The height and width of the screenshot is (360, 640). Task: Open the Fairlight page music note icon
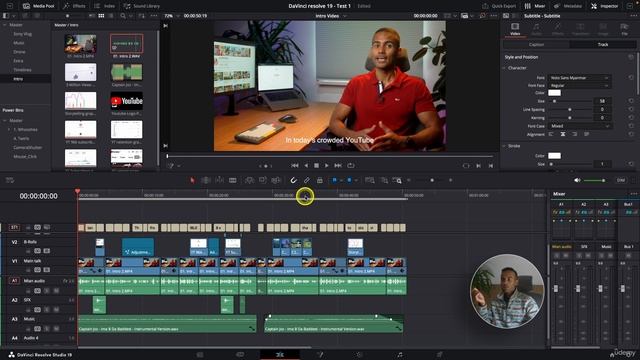[x=400, y=354]
